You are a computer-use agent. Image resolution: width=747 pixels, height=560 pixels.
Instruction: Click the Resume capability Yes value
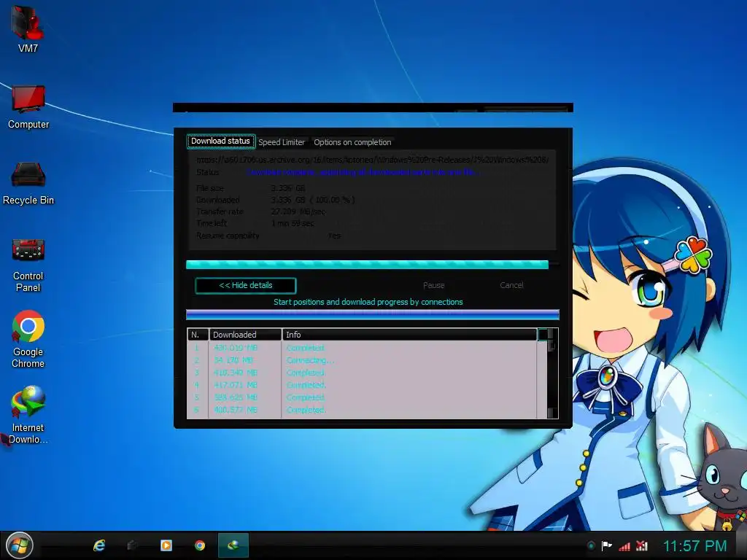coord(334,236)
